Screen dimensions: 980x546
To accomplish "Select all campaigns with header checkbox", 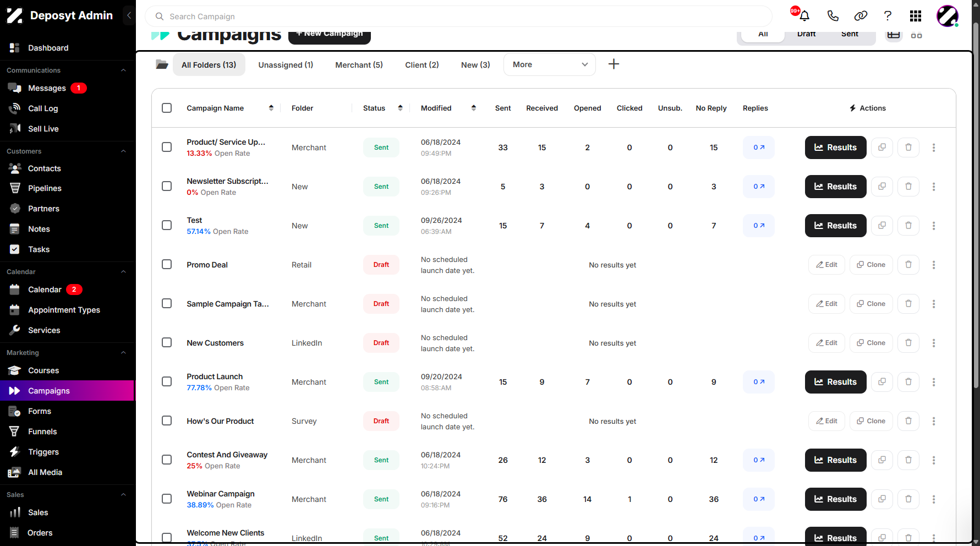I will (x=167, y=108).
